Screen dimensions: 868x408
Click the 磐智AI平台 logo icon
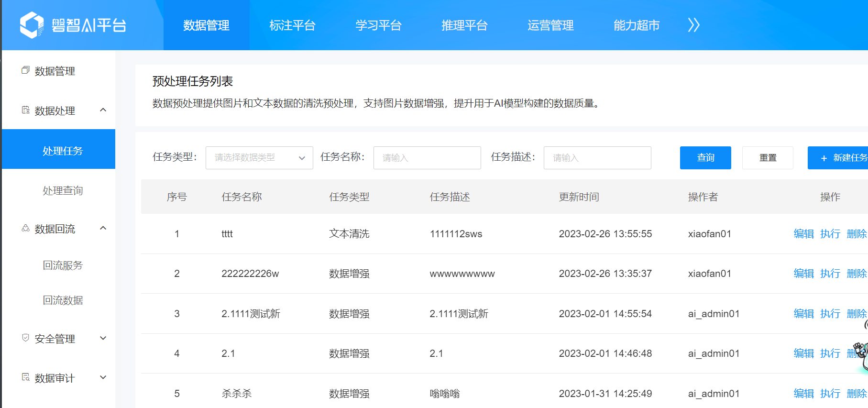tap(32, 25)
